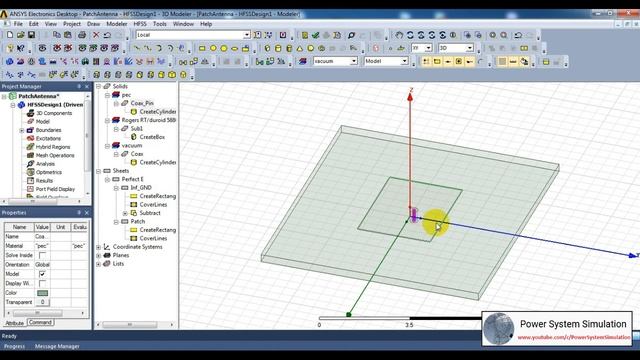Screen dimensions: 640x360
Task: Click the Color swatch in Properties
Action: click(x=42, y=293)
